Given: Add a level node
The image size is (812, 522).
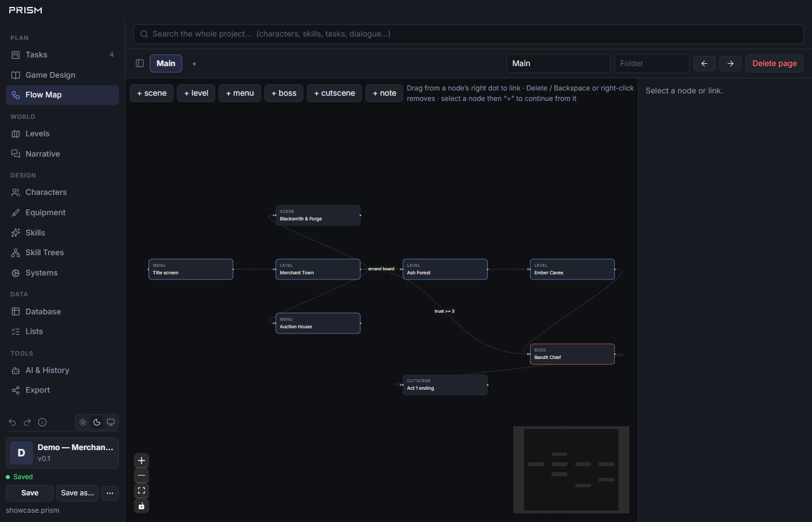Looking at the screenshot, I should tap(196, 93).
